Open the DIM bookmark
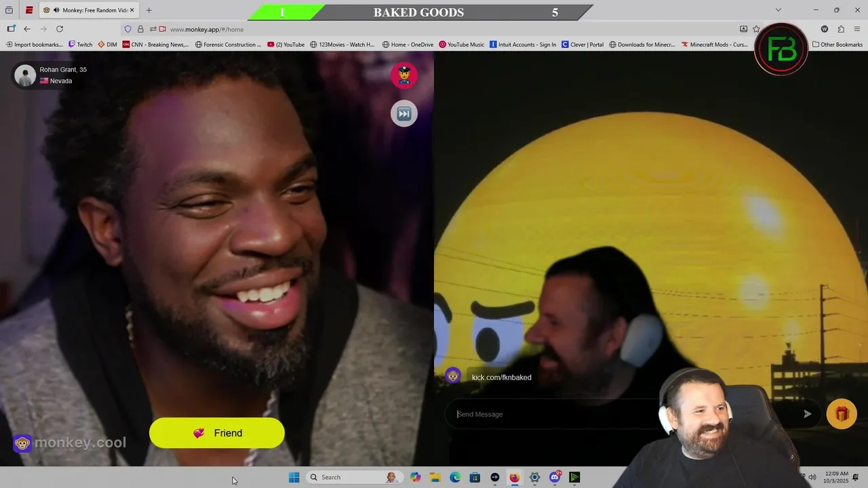The height and width of the screenshot is (488, 868). [x=107, y=45]
